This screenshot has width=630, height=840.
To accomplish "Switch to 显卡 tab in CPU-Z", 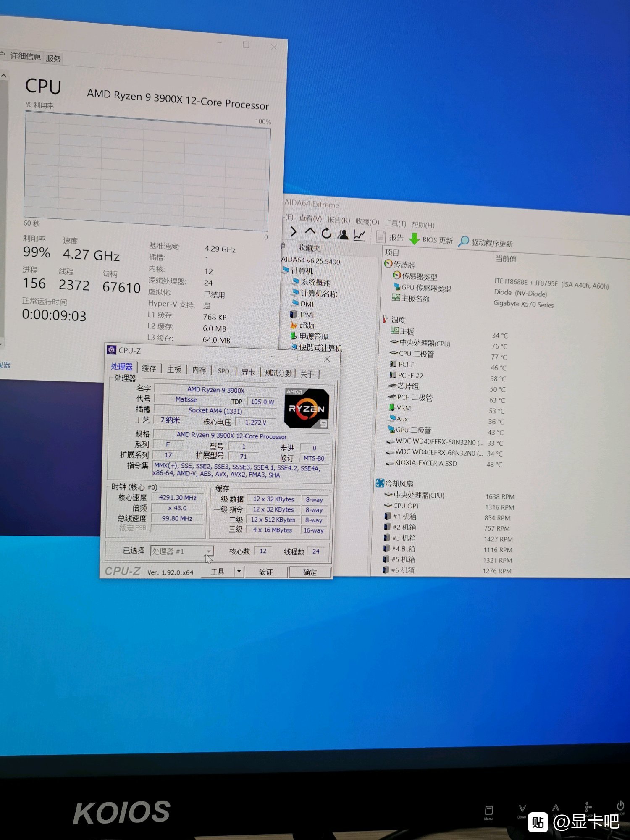I will (248, 372).
